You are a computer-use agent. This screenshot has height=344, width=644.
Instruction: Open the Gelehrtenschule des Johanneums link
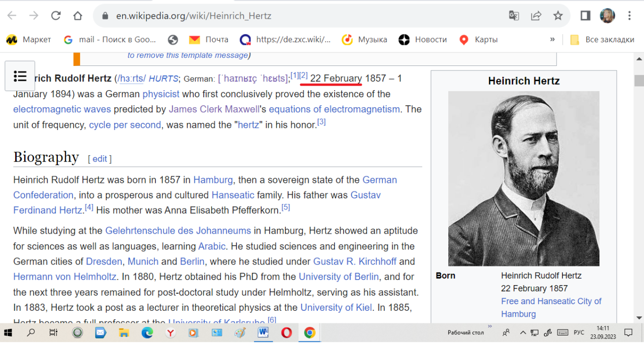coord(178,231)
